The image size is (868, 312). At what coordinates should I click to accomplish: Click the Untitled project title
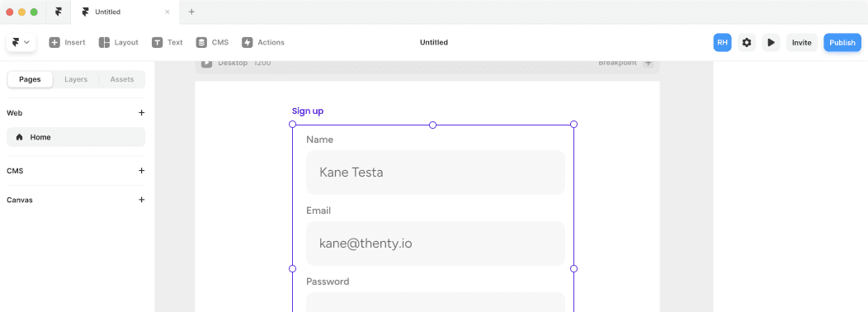tap(434, 43)
